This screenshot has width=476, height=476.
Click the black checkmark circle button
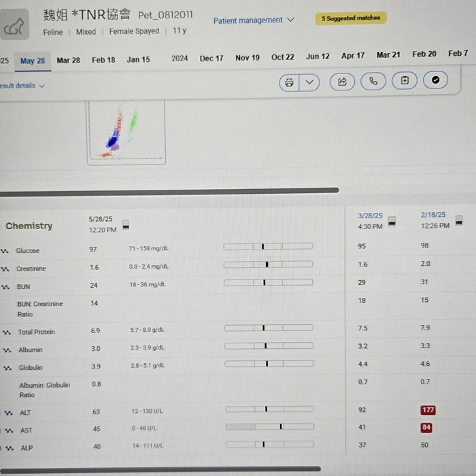(436, 81)
